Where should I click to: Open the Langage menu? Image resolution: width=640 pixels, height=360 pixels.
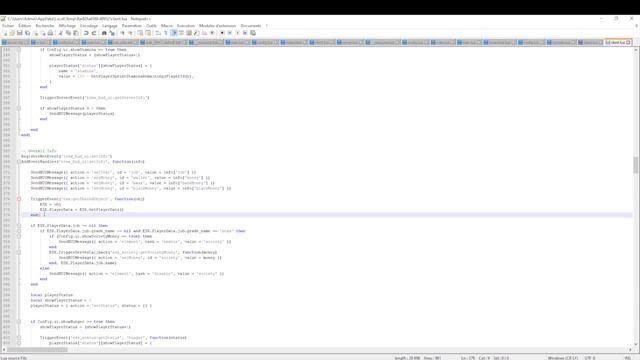(x=110, y=26)
